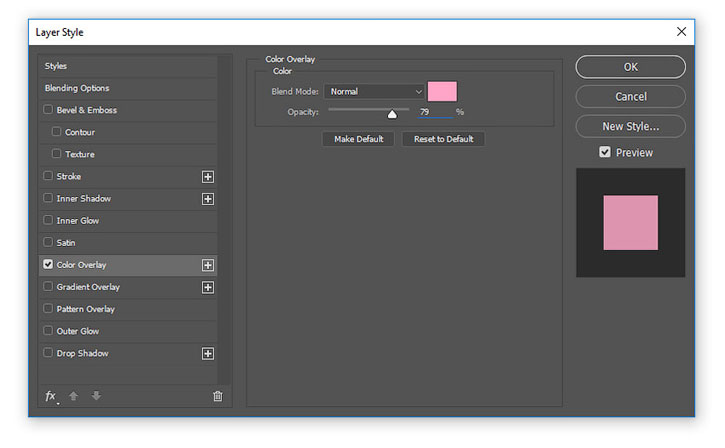Open the Blend Mode dropdown
Image resolution: width=725 pixels, height=448 pixels.
point(374,92)
